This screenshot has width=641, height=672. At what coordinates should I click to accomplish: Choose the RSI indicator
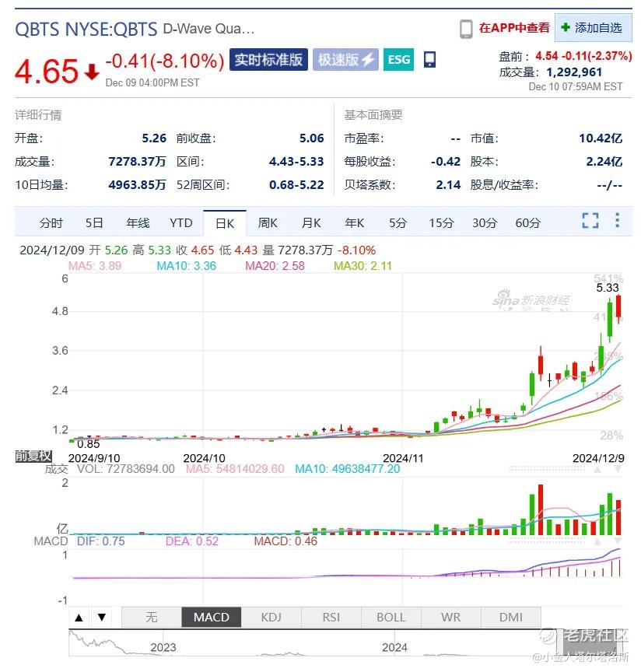pos(331,617)
